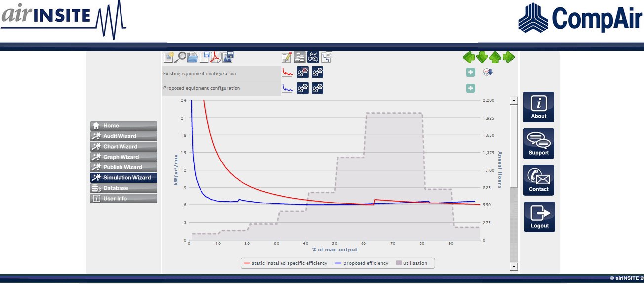The height and width of the screenshot is (284, 644).
Task: Export to PDF using the red PDF icon
Action: 216,57
